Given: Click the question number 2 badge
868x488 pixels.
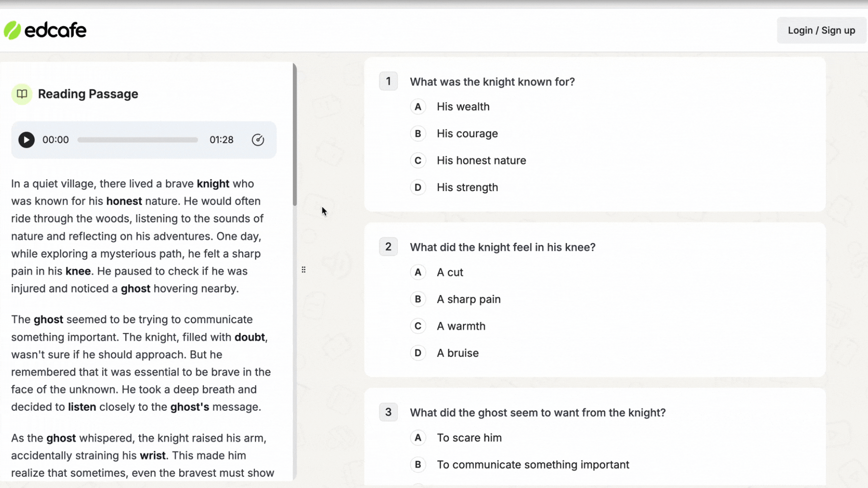Looking at the screenshot, I should pyautogui.click(x=388, y=247).
